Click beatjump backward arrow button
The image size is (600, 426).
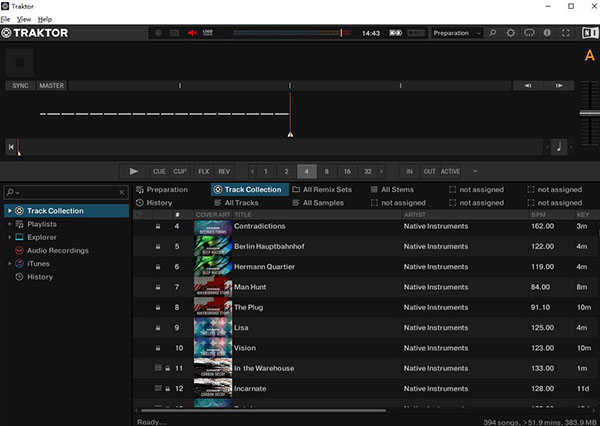pyautogui.click(x=528, y=85)
